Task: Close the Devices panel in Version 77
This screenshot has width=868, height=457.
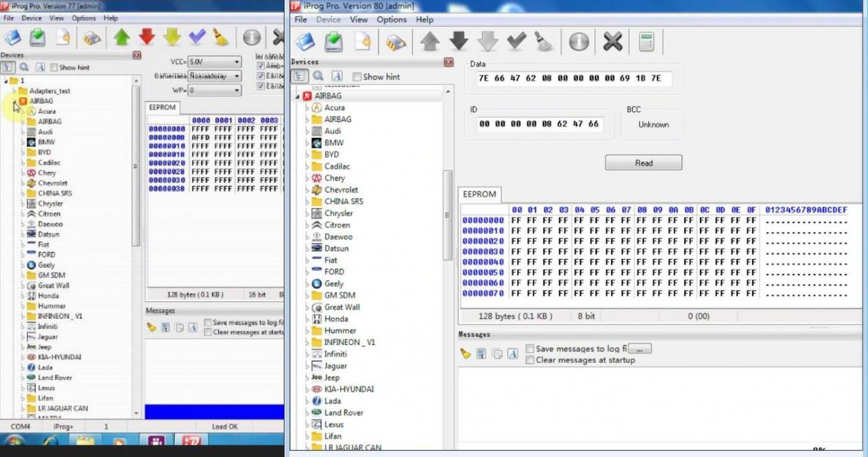Action: (136, 55)
